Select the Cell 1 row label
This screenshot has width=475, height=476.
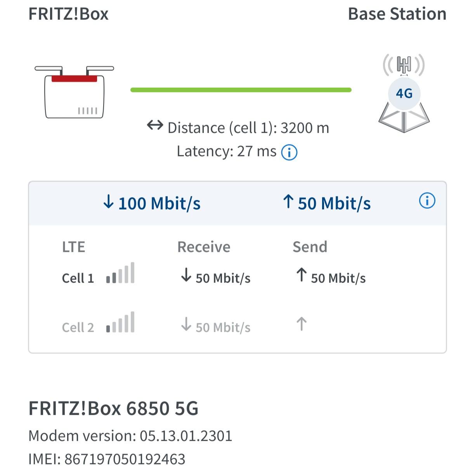click(x=78, y=278)
